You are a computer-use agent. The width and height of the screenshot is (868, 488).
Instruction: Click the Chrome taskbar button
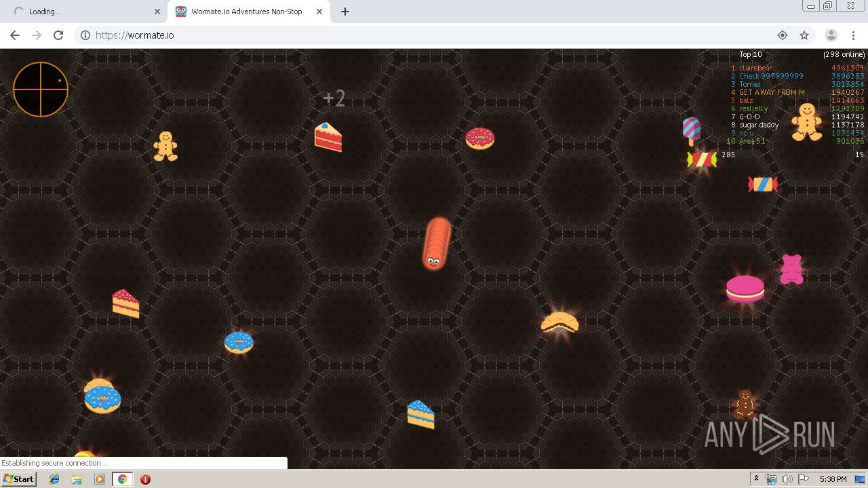[x=122, y=479]
